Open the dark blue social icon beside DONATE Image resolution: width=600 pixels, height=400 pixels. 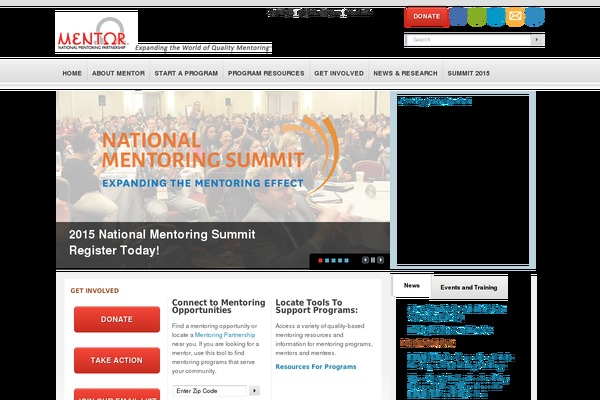pos(458,16)
